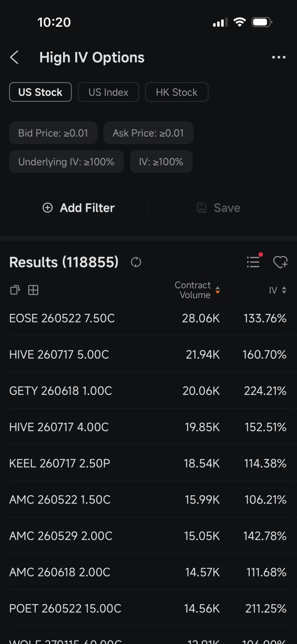This screenshot has height=644, width=297.
Task: Switch to HK Stock tab
Action: coord(176,92)
